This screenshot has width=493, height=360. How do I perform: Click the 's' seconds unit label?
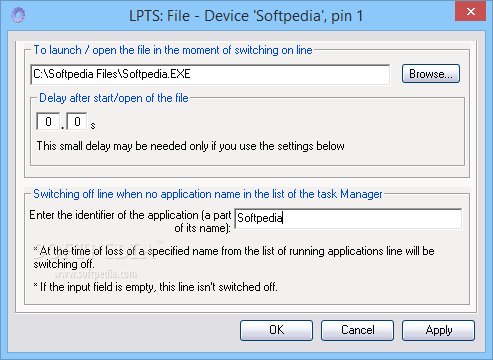coord(93,126)
